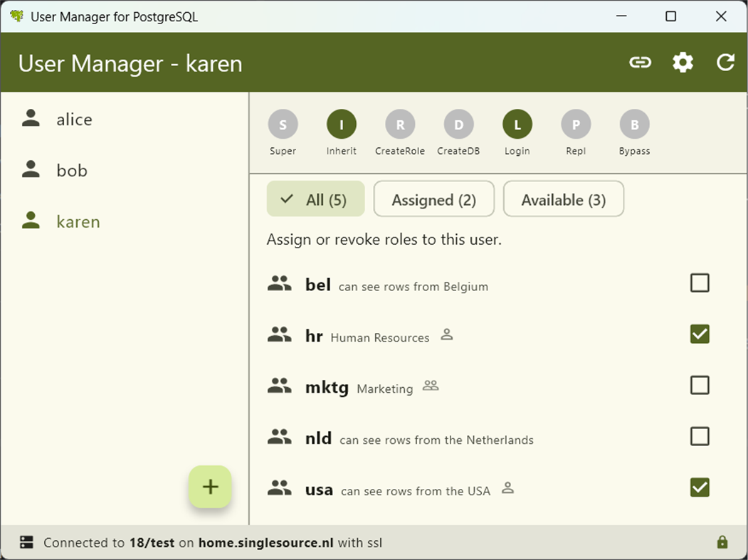Assign the mktg role checkbox
748x560 pixels.
pos(700,385)
